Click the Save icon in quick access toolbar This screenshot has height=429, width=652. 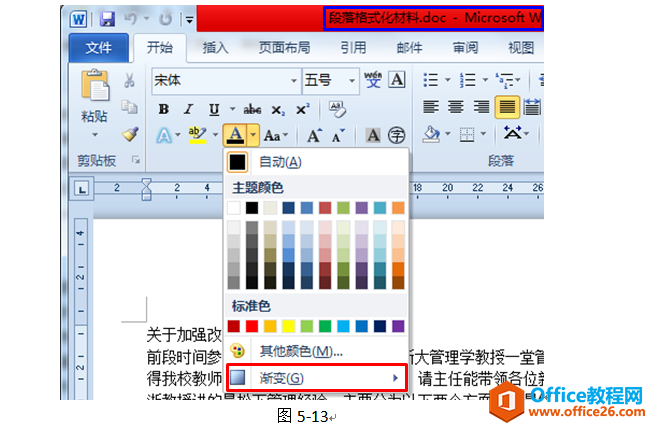tap(107, 19)
